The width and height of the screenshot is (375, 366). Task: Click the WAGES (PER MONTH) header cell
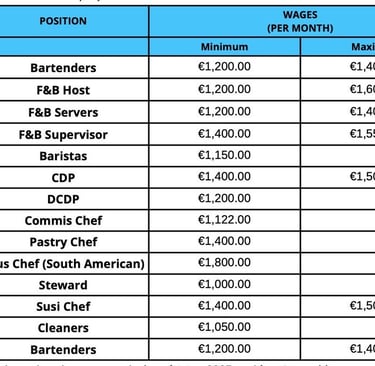263,21
